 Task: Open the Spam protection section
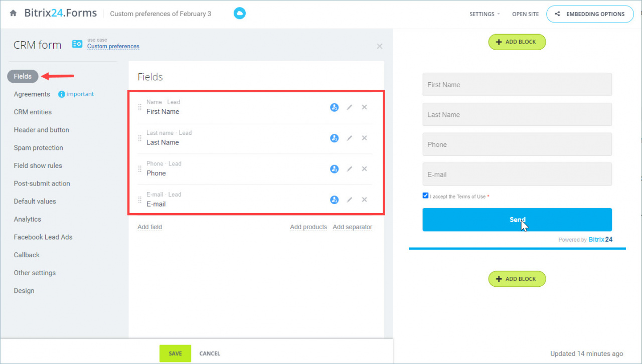(39, 148)
